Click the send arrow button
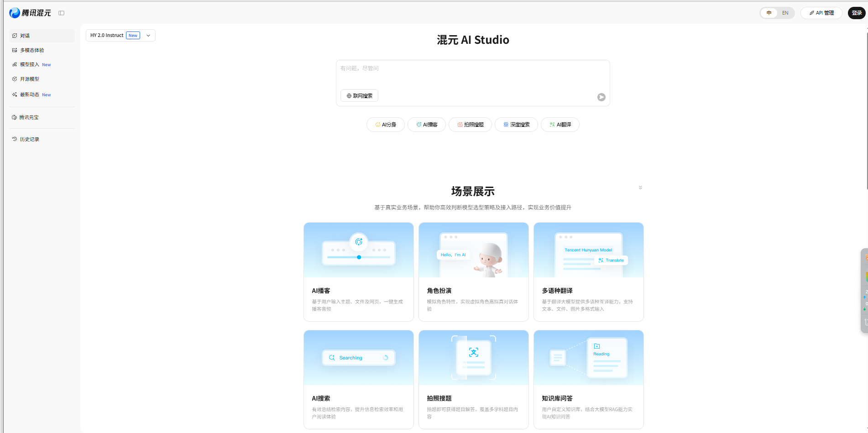 [601, 97]
